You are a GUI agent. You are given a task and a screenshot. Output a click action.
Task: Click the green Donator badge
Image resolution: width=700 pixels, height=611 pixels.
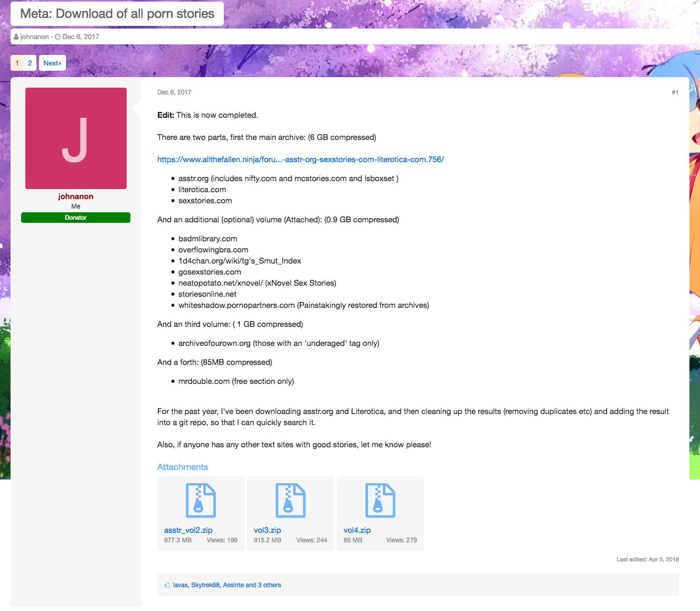[x=76, y=218]
